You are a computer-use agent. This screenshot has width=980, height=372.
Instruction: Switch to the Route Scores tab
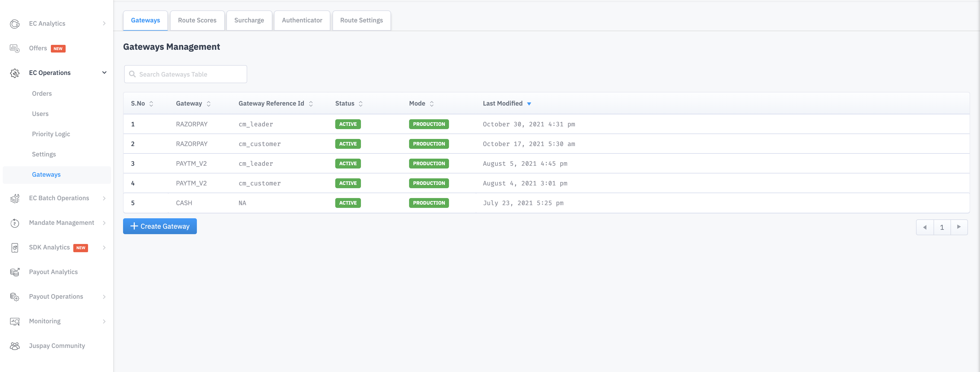[x=197, y=20]
